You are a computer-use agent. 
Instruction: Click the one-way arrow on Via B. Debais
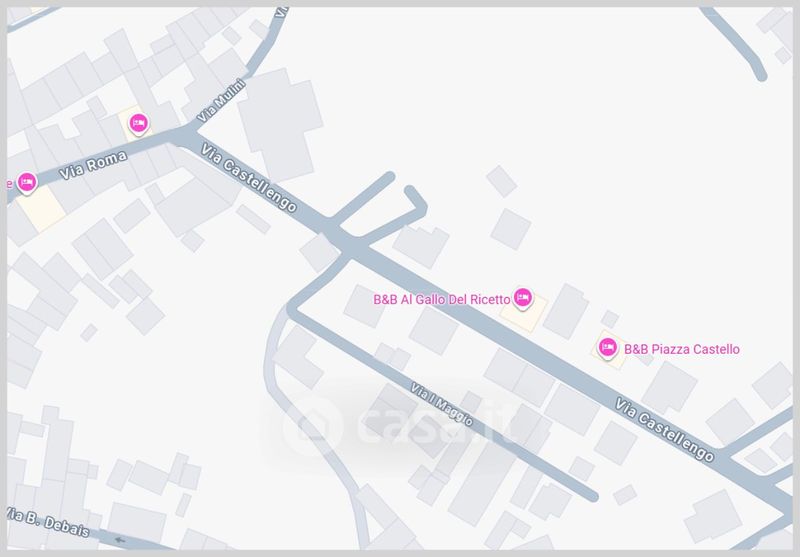tap(120, 540)
